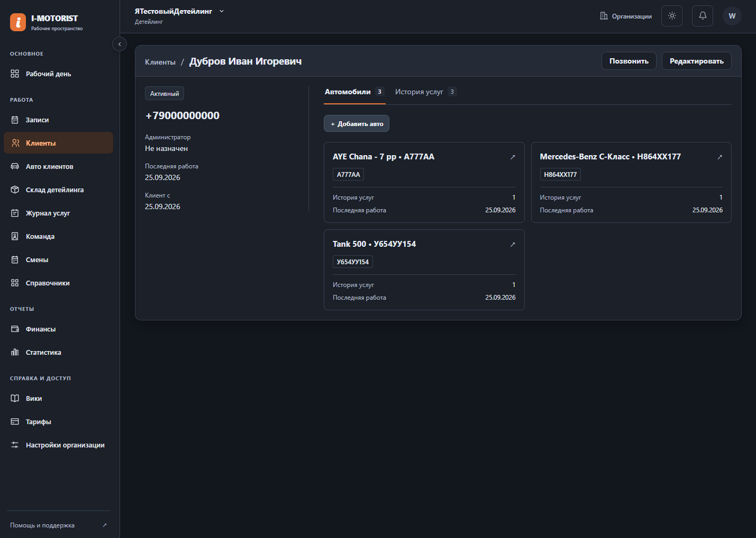
Task: Select the Клиенты sidebar item
Action: tap(58, 143)
